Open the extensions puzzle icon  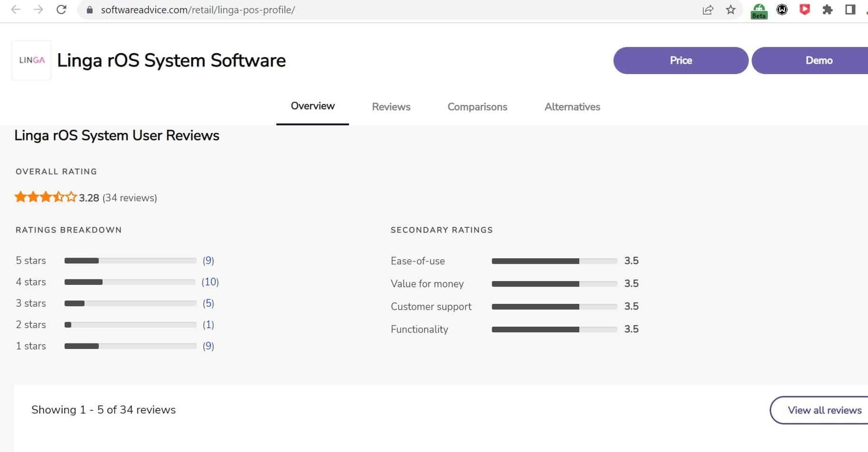coord(828,9)
